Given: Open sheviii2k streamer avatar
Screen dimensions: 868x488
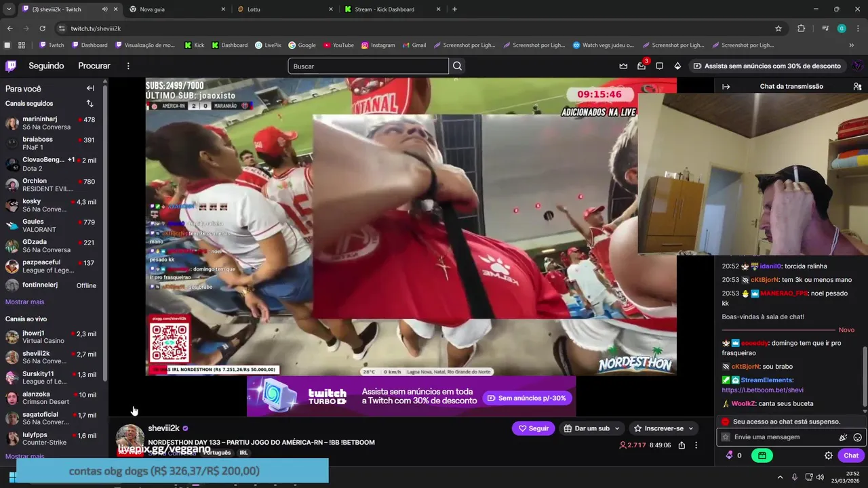Looking at the screenshot, I should (130, 439).
